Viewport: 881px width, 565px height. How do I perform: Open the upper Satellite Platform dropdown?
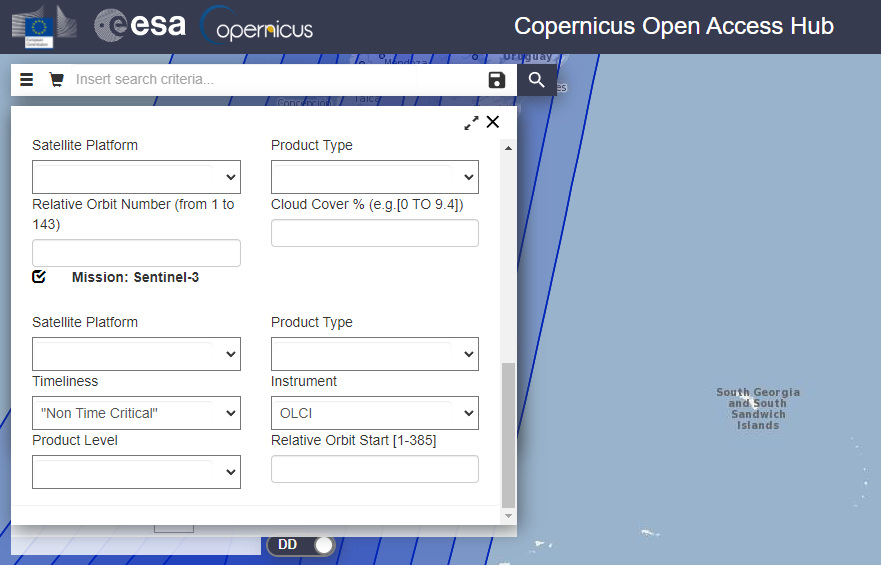(137, 177)
